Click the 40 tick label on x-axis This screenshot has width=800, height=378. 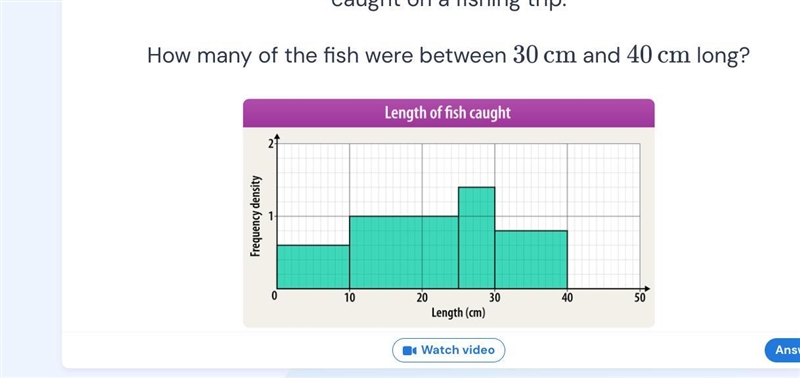pos(567,298)
